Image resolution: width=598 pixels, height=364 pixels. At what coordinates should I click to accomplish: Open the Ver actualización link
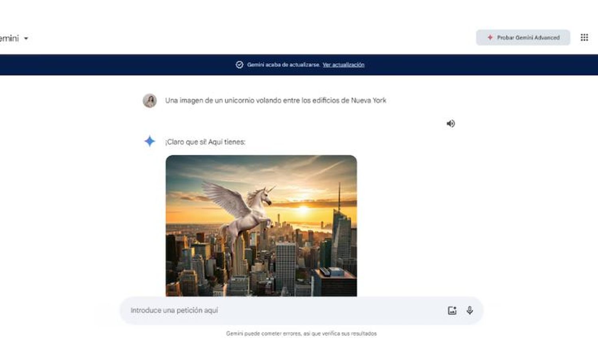point(343,65)
